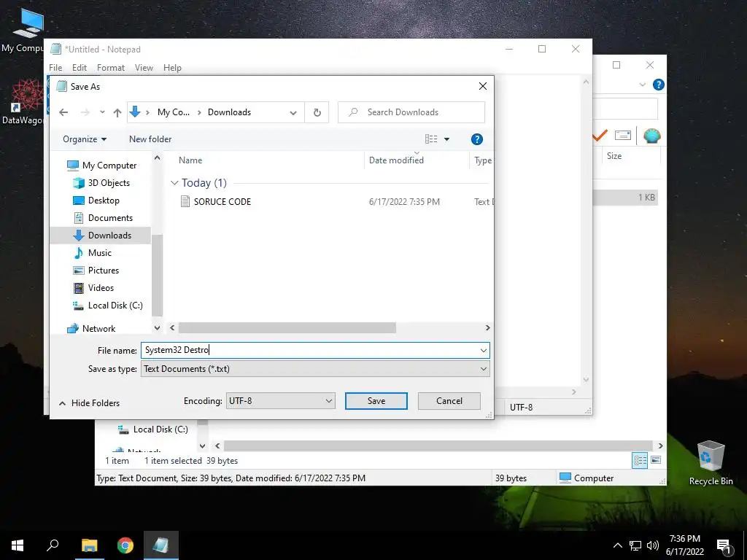Collapse the Today (1) group
The image size is (747, 560).
click(x=175, y=183)
